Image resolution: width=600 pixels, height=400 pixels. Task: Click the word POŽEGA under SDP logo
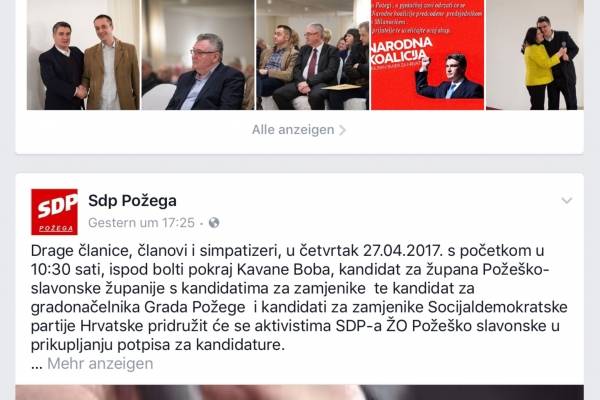(56, 229)
